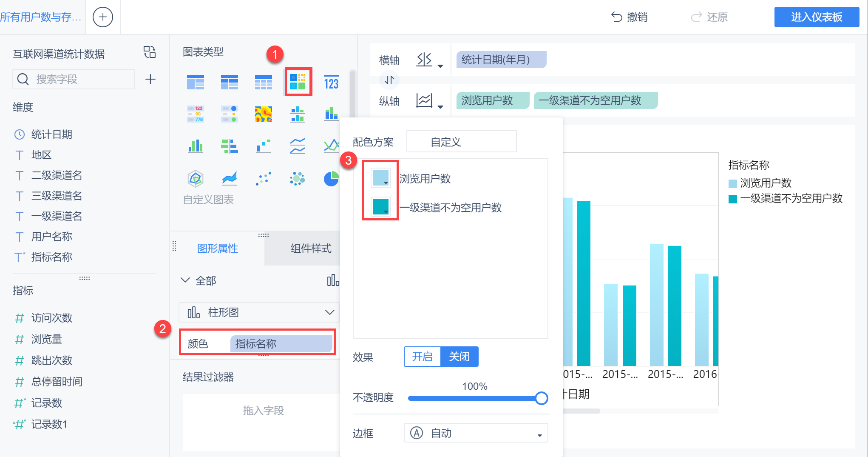Image resolution: width=868 pixels, height=457 pixels.
Task: Turn on the 效果 option with 开启
Action: point(422,357)
